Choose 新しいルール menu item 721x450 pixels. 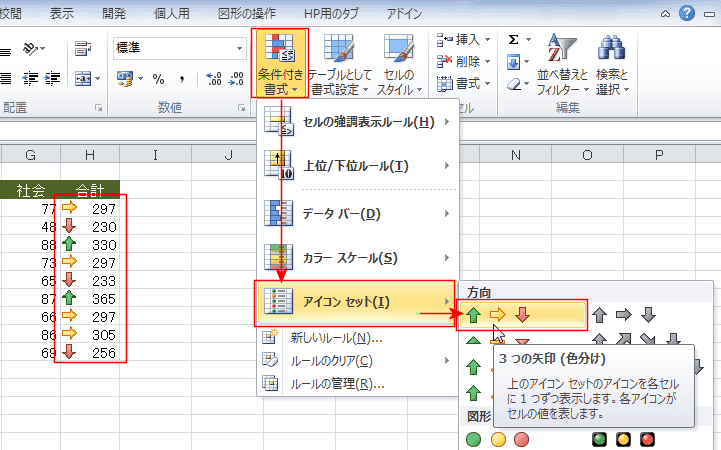358,338
